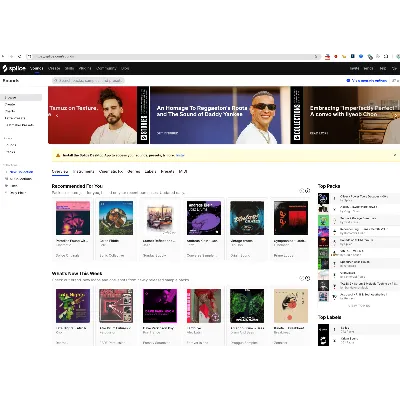Reload the page using browser refresh icon

pos(19,57)
